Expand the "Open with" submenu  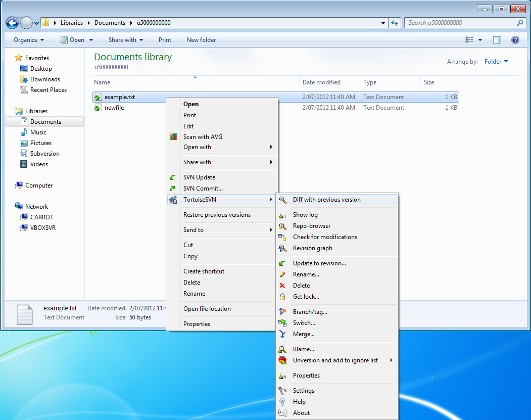(197, 147)
